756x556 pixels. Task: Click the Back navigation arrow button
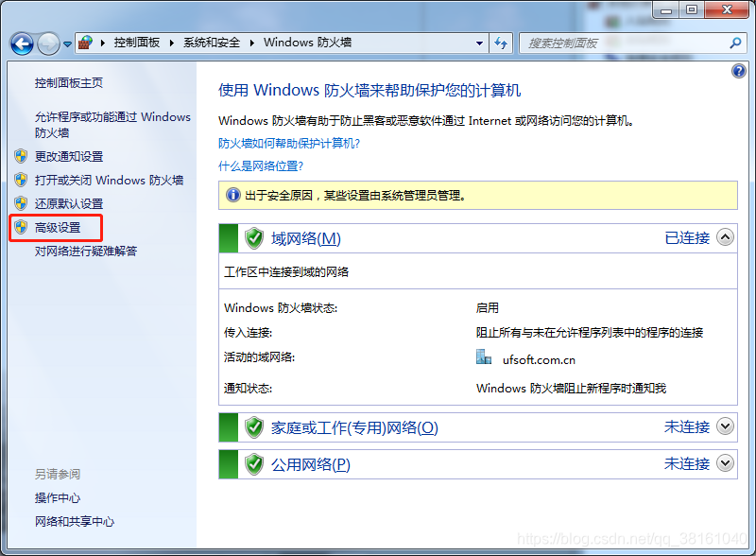[22, 43]
